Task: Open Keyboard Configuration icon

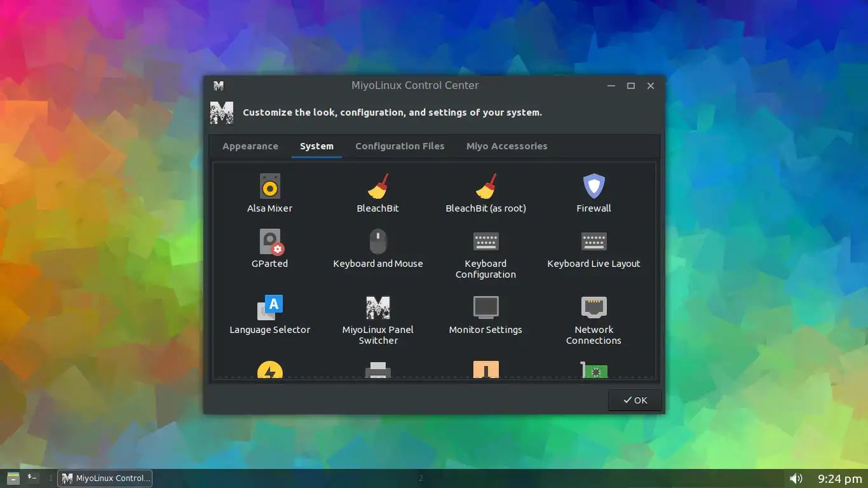Action: (x=486, y=241)
